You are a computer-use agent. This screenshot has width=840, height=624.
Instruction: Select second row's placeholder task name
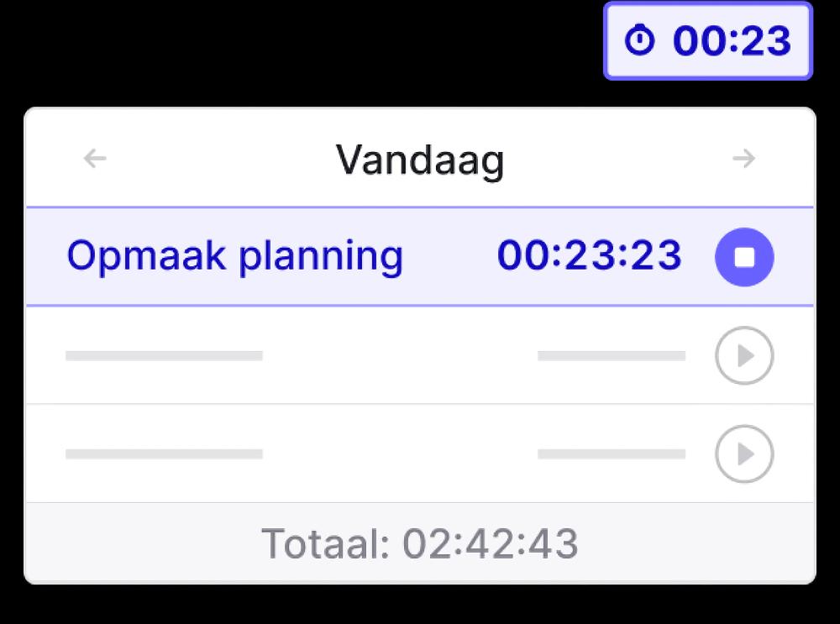point(164,356)
